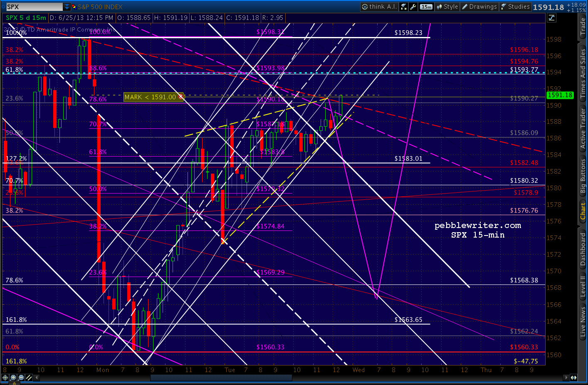This screenshot has height=385, width=588.
Task: Open the think A.I. tool
Action: point(379,7)
